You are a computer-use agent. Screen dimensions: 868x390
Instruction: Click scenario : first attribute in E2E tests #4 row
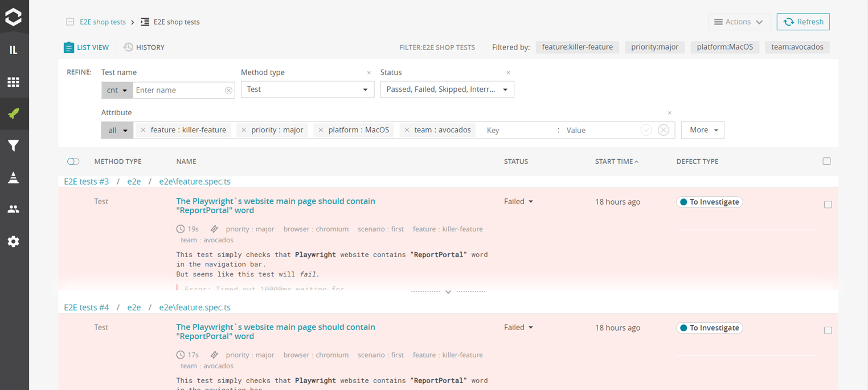coord(380,355)
